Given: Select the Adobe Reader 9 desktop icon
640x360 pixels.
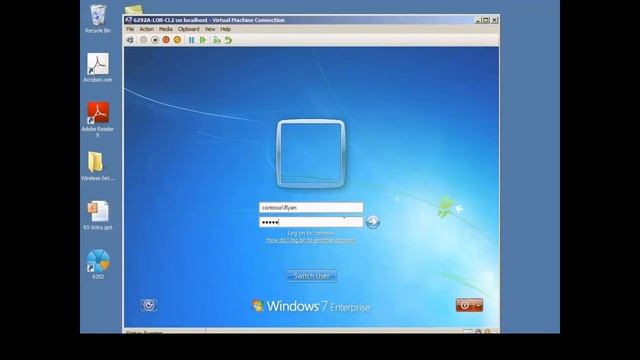Looking at the screenshot, I should 98,120.
